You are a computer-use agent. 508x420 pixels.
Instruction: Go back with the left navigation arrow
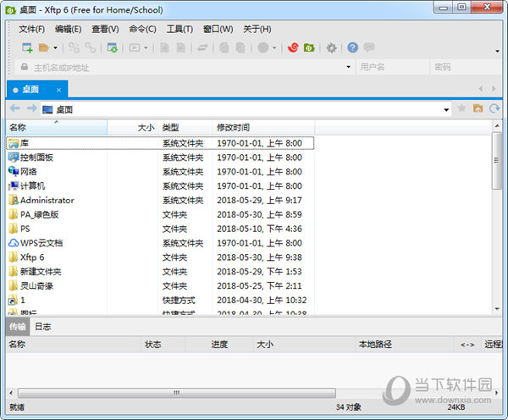click(14, 108)
